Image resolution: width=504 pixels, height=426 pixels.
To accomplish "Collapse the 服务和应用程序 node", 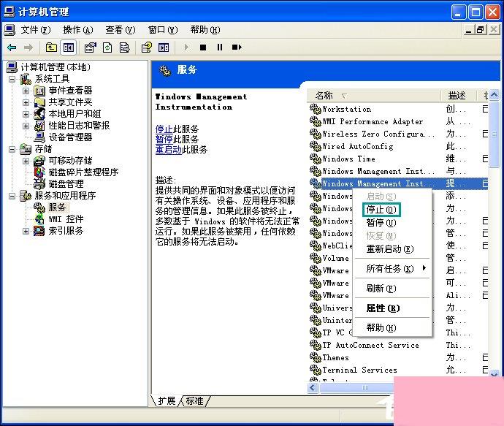I will (x=12, y=196).
